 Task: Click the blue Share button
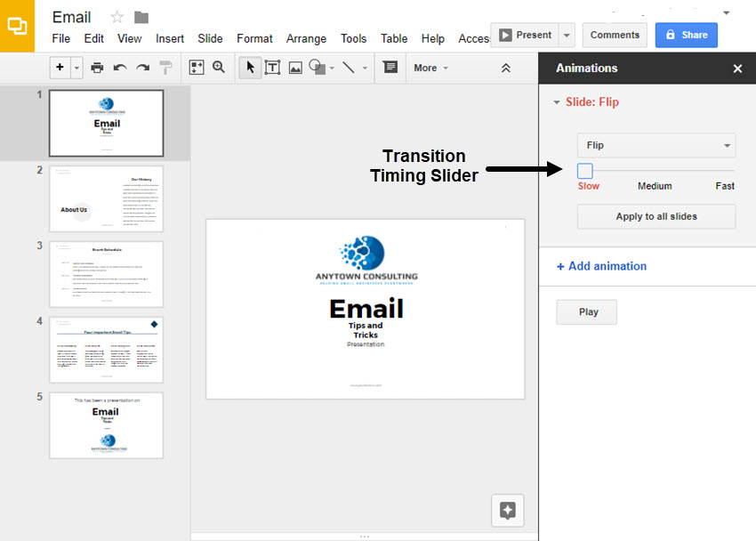click(686, 35)
